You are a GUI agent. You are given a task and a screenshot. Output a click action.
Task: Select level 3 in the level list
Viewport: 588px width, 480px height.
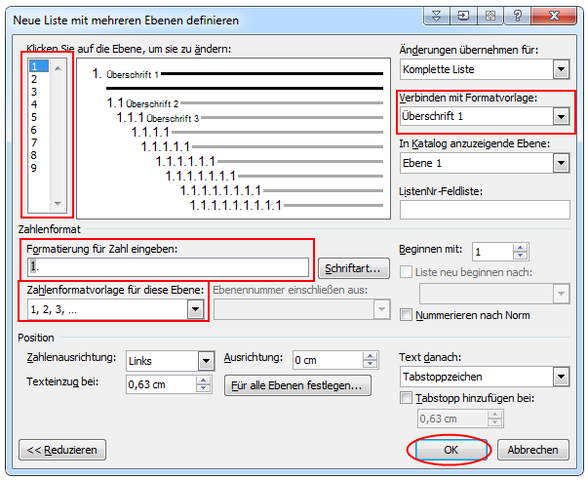click(x=34, y=92)
